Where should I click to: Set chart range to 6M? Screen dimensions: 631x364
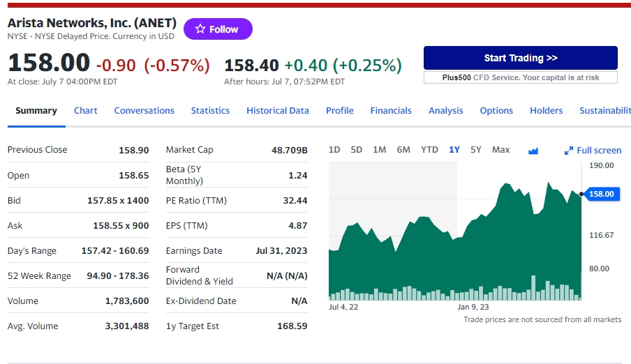(403, 150)
